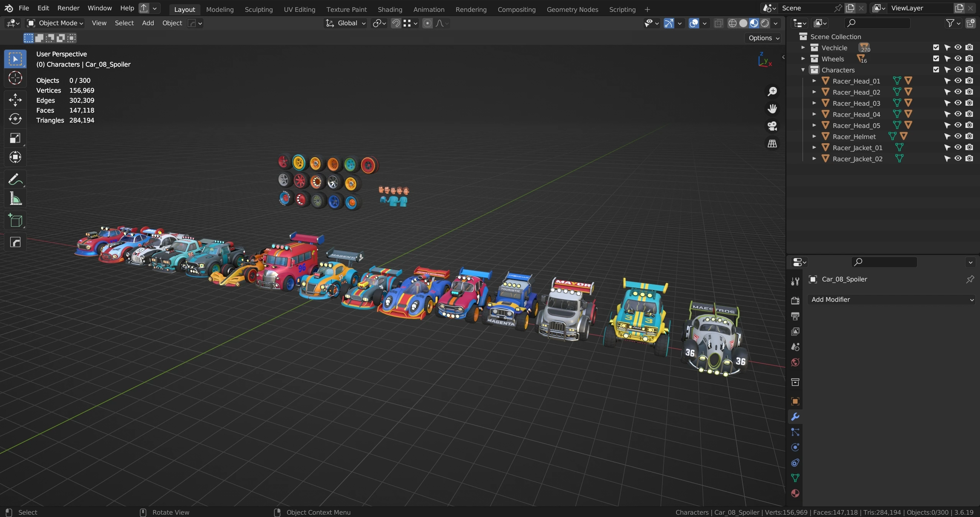Open Material properties tab icon
This screenshot has width=980, height=517.
[795, 493]
